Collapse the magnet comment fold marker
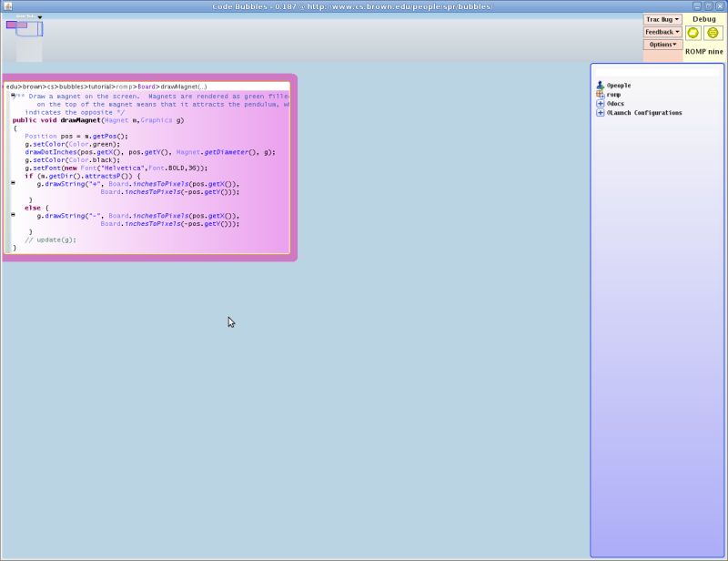 pos(13,95)
